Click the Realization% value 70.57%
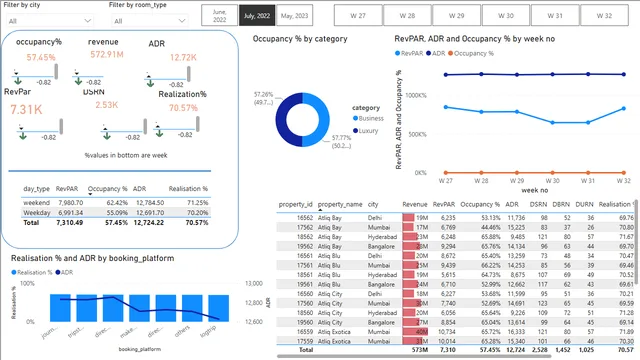Viewport: 640px width, 360px height. point(183,108)
